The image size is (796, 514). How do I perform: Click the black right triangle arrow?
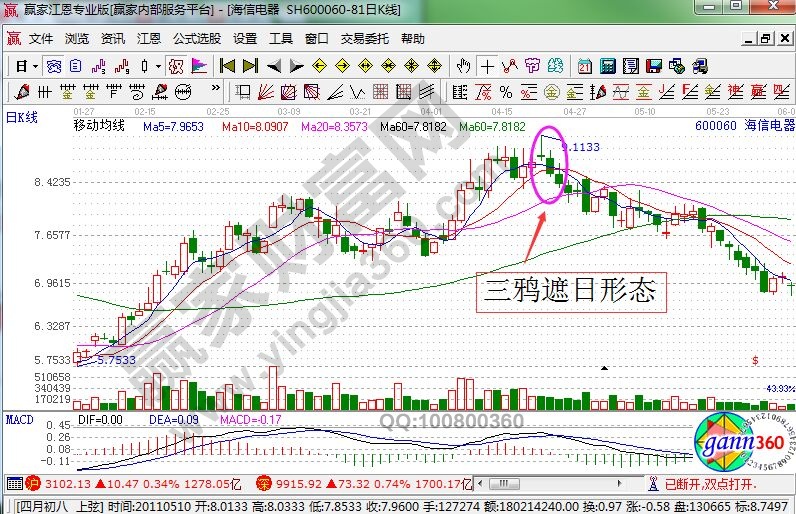pos(296,66)
